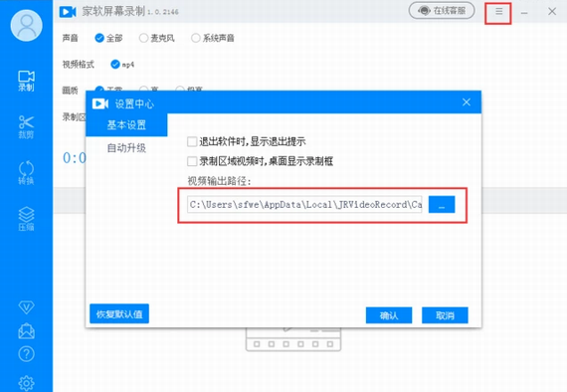This screenshot has height=392, width=567.
Task: Click the video output path field
Action: click(304, 205)
